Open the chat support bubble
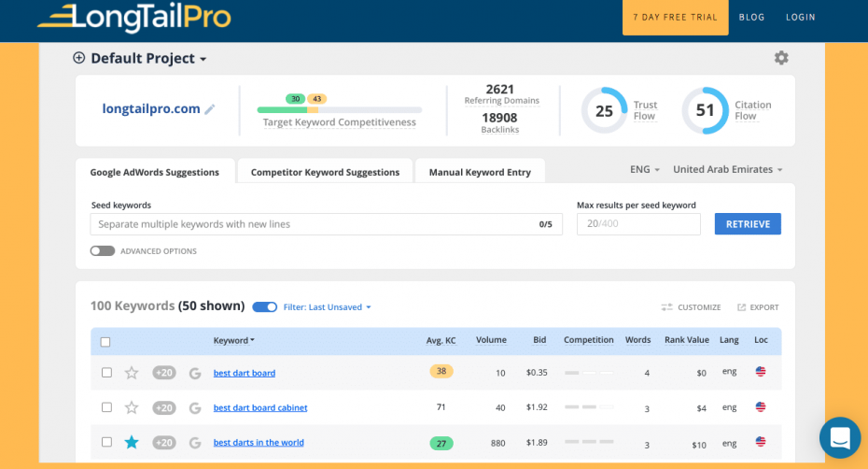 [839, 437]
